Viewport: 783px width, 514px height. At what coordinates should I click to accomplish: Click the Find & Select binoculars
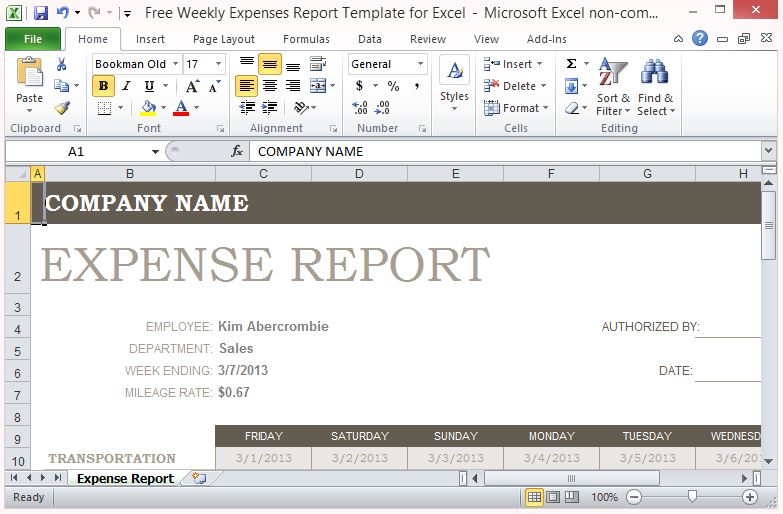tap(655, 86)
